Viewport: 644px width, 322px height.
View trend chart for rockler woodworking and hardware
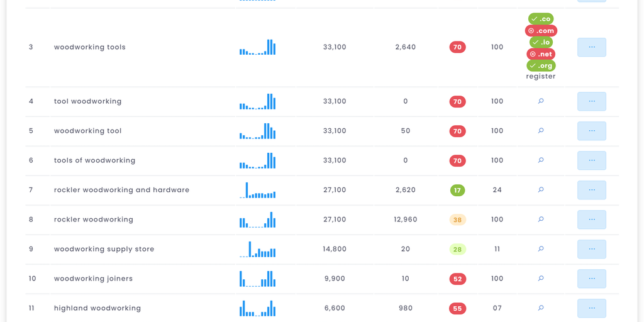click(257, 190)
